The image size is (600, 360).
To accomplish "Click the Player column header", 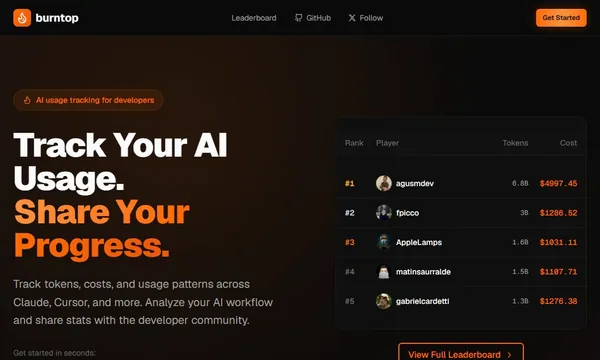I will (x=387, y=143).
